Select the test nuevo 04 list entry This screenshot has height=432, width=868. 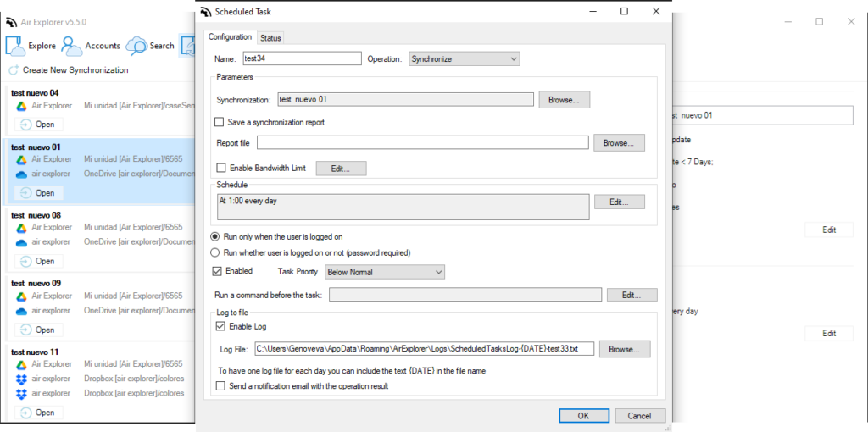100,109
